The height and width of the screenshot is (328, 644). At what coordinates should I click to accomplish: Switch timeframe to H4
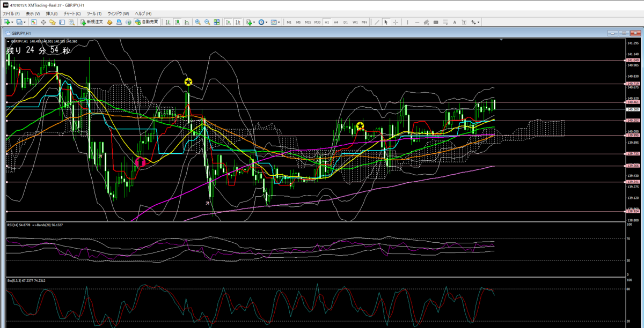(x=336, y=22)
